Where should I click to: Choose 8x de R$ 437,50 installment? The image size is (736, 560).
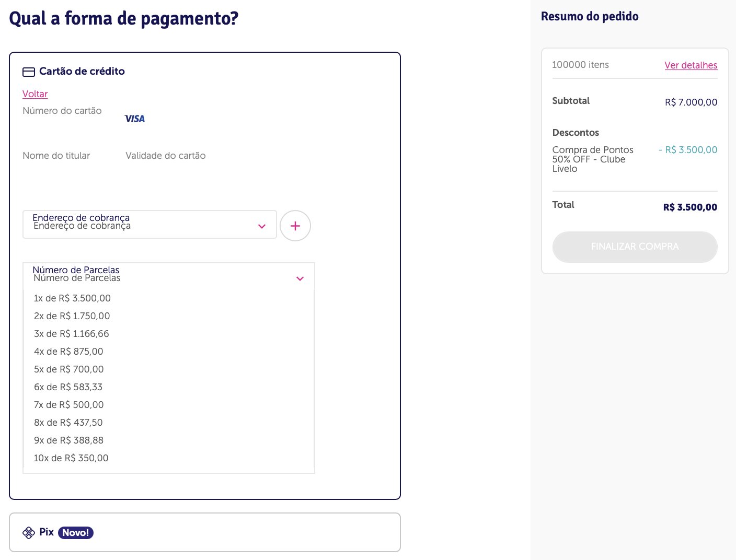point(169,423)
